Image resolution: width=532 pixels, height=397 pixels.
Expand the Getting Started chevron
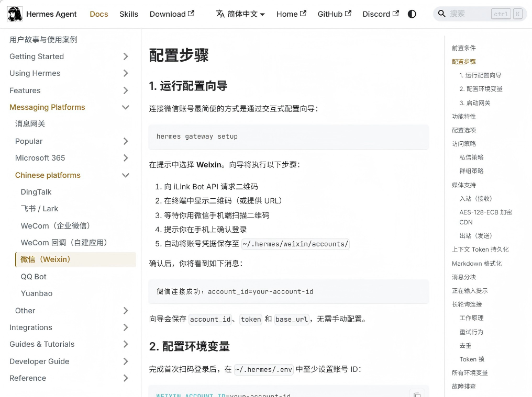point(126,56)
